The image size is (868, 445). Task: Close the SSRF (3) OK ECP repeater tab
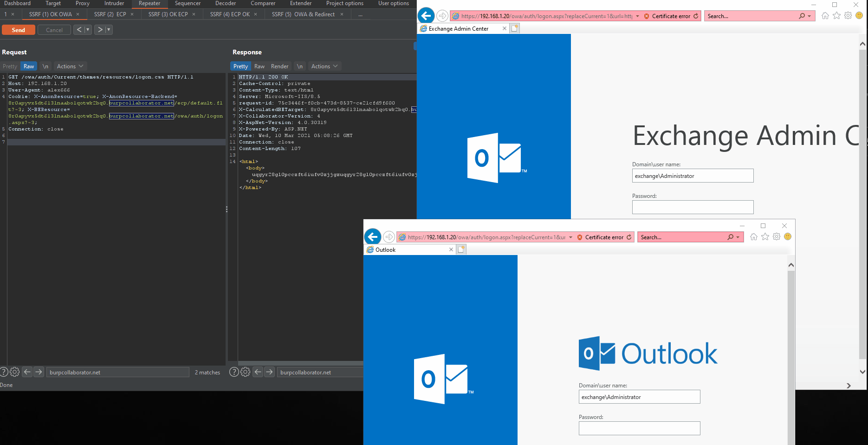coord(194,14)
